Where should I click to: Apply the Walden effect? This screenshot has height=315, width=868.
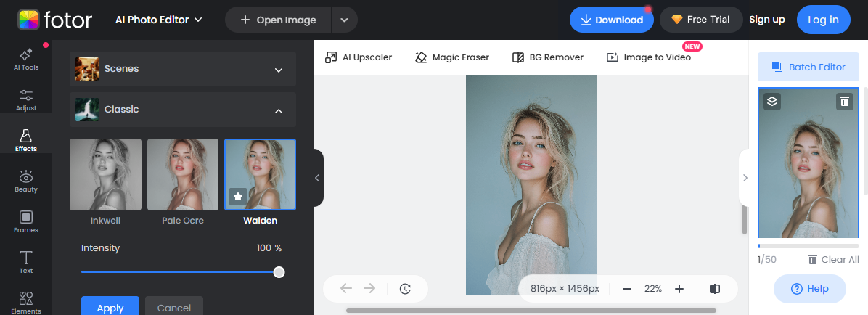tap(110, 306)
